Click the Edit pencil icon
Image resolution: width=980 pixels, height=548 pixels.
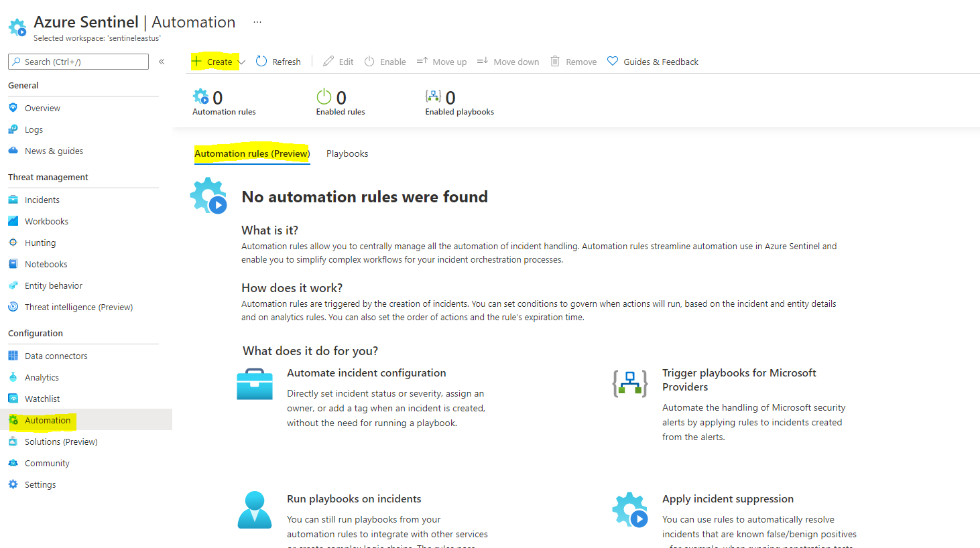point(328,61)
